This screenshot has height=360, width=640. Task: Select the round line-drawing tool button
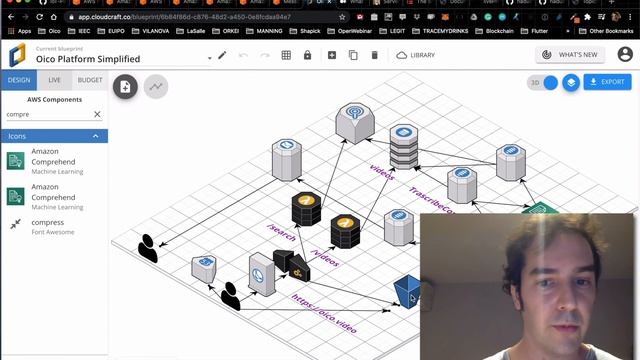[156, 87]
